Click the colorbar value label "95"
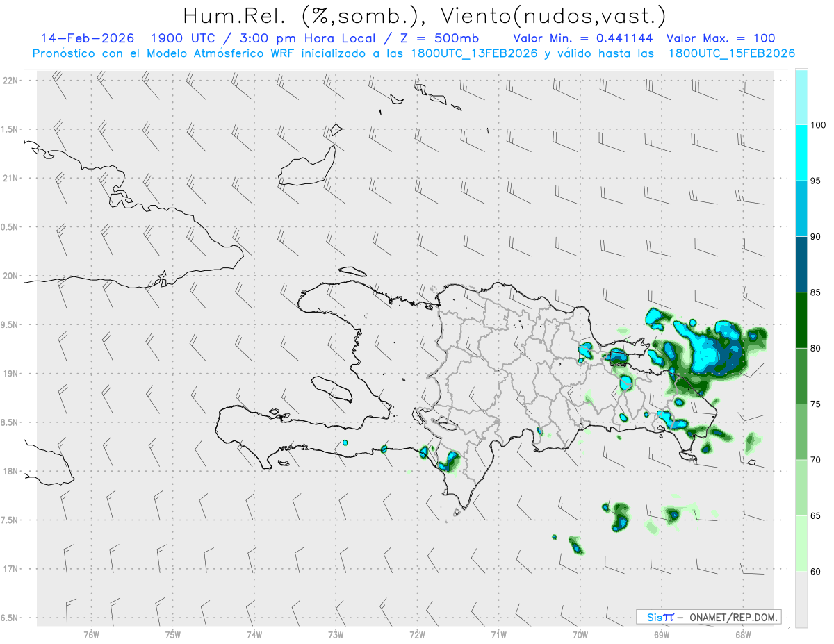This screenshot has width=834, height=644. (x=816, y=181)
